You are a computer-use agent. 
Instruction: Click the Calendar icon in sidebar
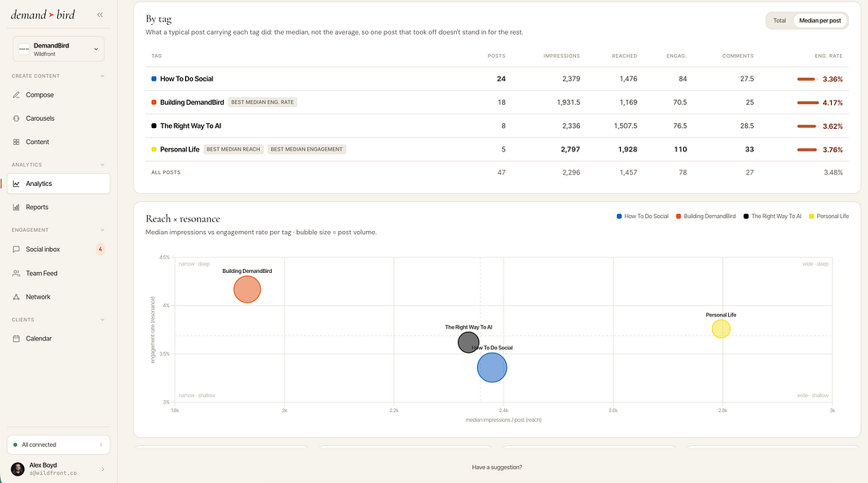16,338
